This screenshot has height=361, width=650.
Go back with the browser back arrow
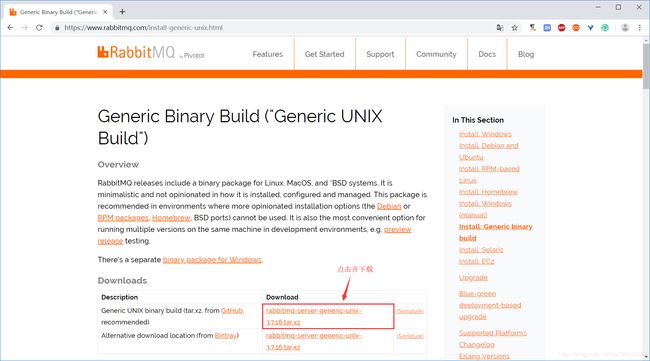10,28
